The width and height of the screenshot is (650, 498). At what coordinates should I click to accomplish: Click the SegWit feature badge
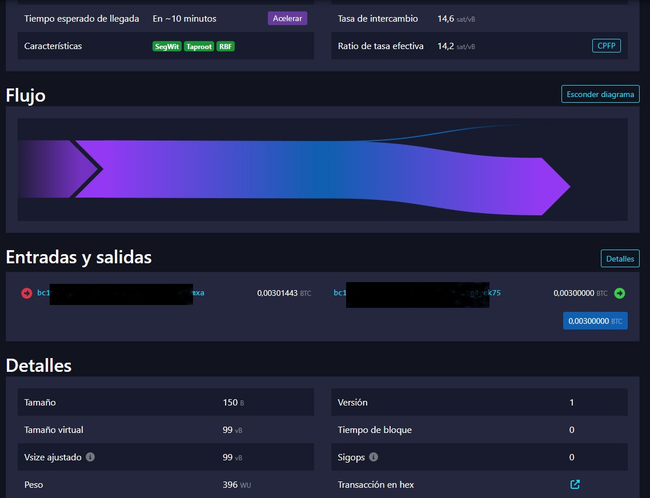coord(166,46)
